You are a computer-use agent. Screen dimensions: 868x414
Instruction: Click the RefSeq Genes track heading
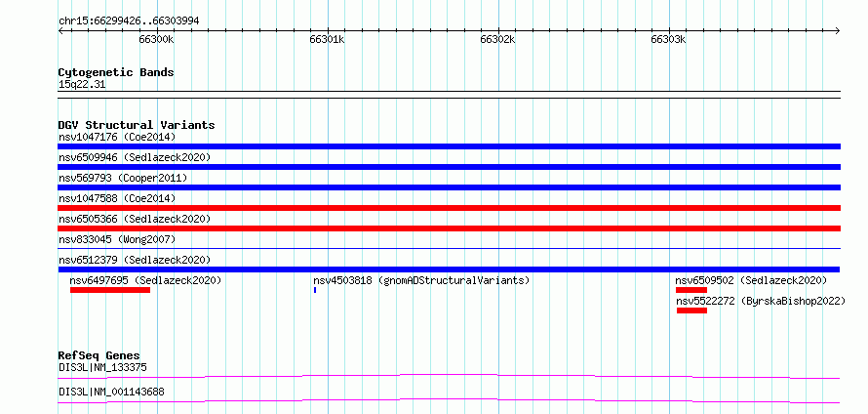[x=99, y=355]
